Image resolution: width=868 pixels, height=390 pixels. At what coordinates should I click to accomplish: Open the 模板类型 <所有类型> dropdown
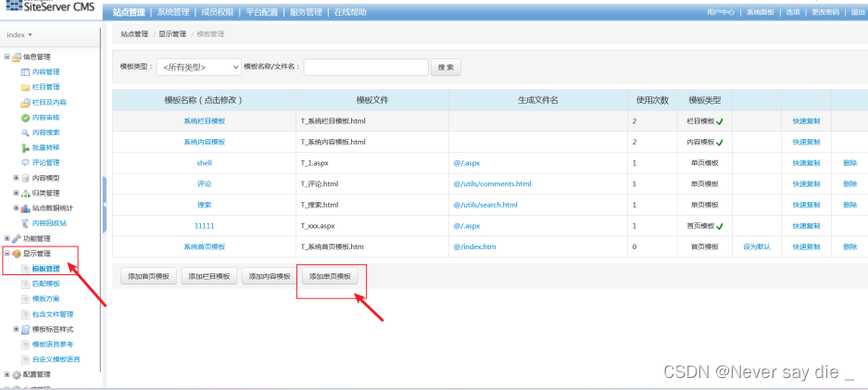tap(199, 67)
